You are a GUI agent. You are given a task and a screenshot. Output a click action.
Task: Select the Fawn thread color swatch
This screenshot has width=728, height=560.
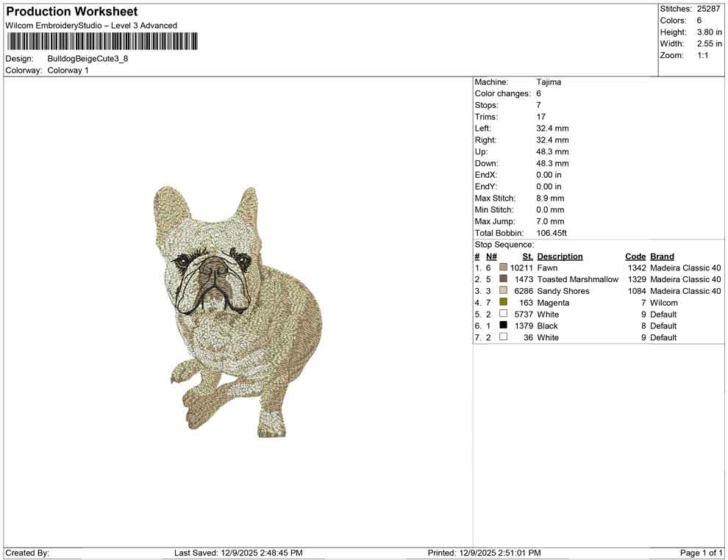pyautogui.click(x=503, y=268)
